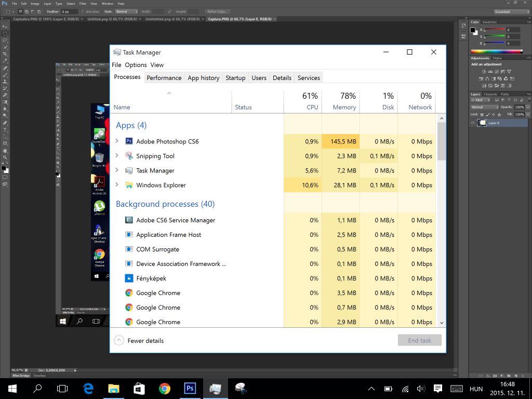This screenshot has width=532, height=399.
Task: Click the foreground color swatch in Color panel
Action: click(x=473, y=30)
